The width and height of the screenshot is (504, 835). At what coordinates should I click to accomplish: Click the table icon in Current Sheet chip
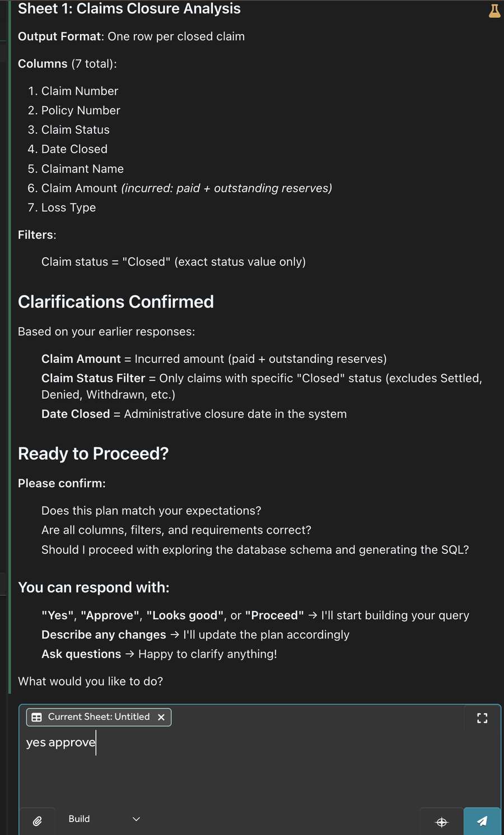37,717
